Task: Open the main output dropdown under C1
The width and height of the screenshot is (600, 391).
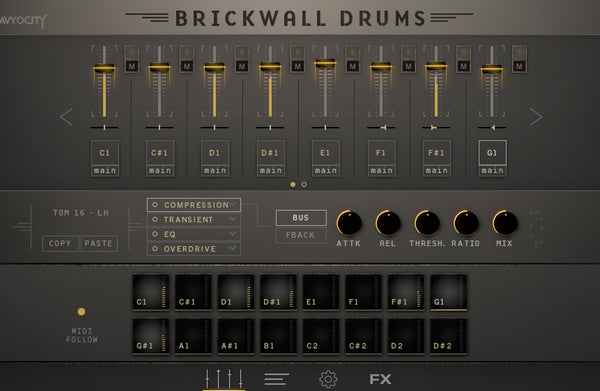Action: click(x=105, y=171)
